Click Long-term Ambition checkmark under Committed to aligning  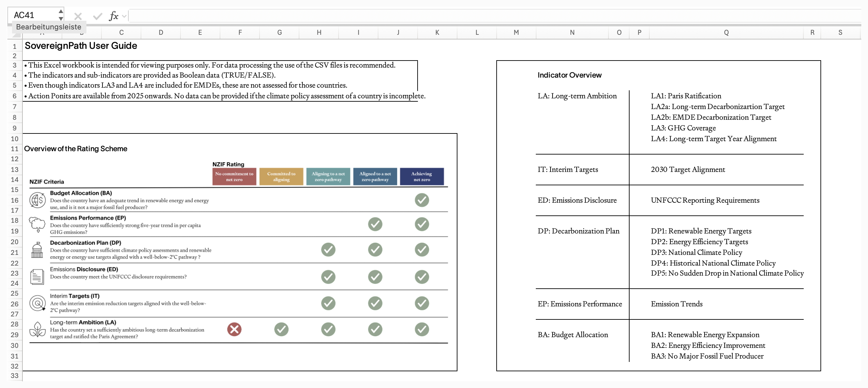click(281, 329)
